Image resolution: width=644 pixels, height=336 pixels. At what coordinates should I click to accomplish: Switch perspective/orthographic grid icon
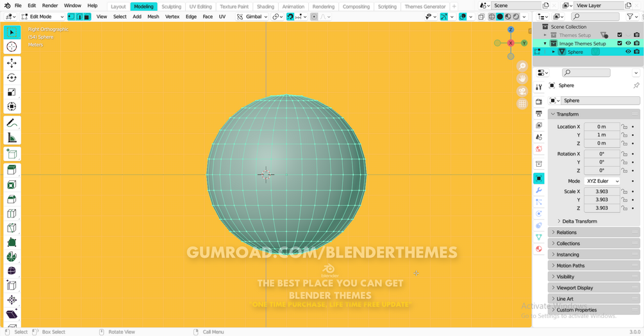point(522,104)
